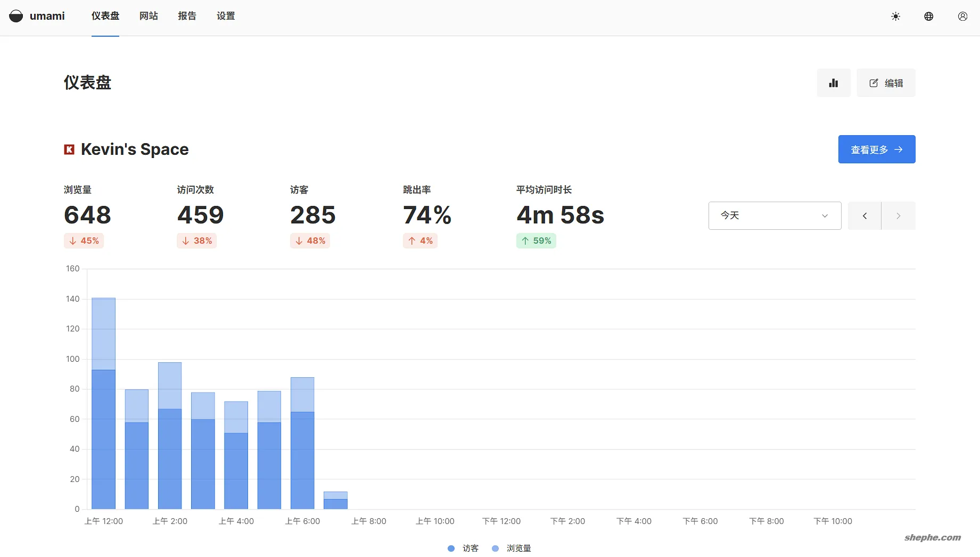Select the 仪表盘 navigation tab
This screenshot has height=557, width=980.
click(105, 16)
